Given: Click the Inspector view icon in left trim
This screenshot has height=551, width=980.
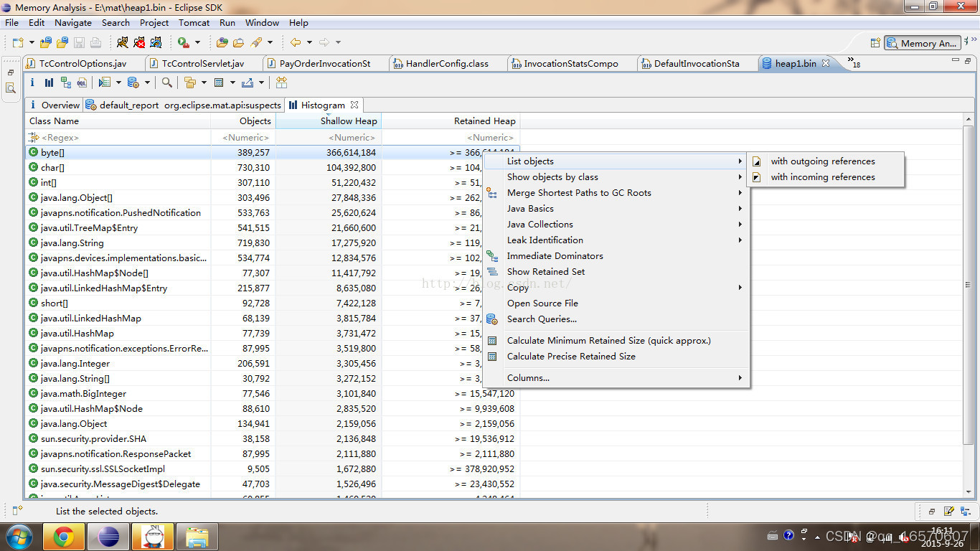Looking at the screenshot, I should [x=11, y=88].
